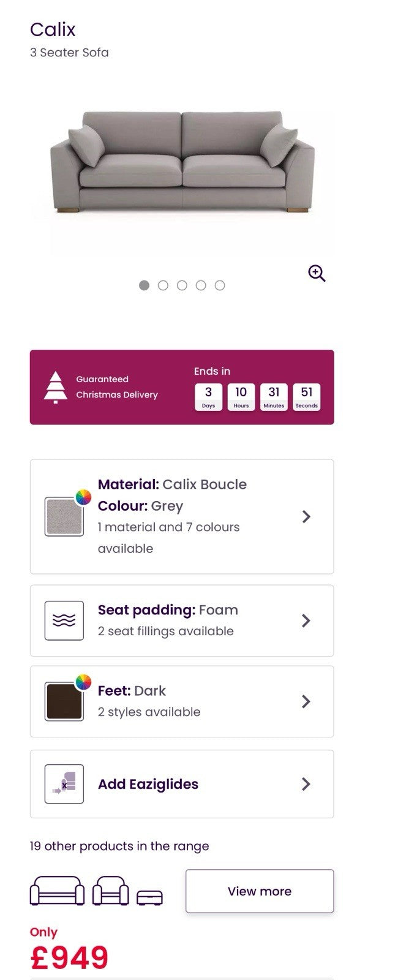Select the first carousel image dot
Screen dimensions: 398x980
[145, 285]
